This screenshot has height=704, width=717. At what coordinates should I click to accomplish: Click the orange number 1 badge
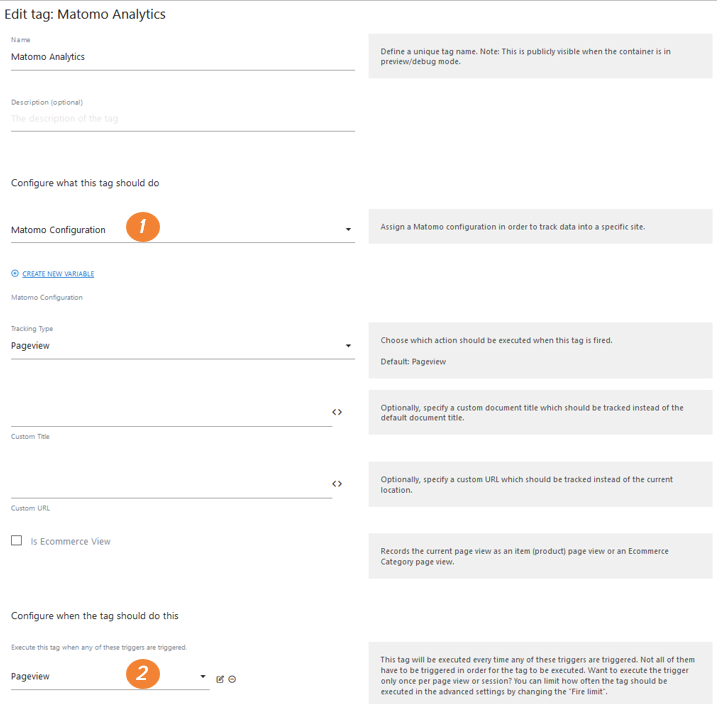[143, 227]
